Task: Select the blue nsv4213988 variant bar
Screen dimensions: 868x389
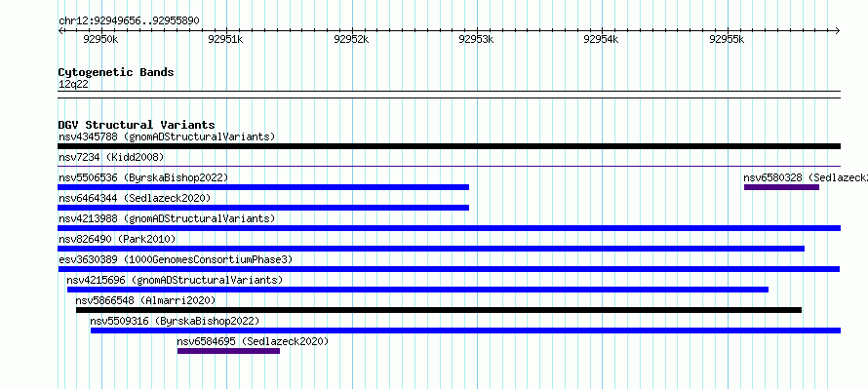Action: tap(450, 228)
